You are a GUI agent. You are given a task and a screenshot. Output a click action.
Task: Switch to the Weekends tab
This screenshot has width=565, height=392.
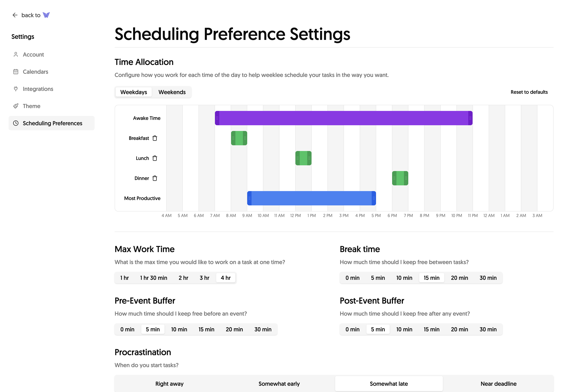[x=172, y=92]
